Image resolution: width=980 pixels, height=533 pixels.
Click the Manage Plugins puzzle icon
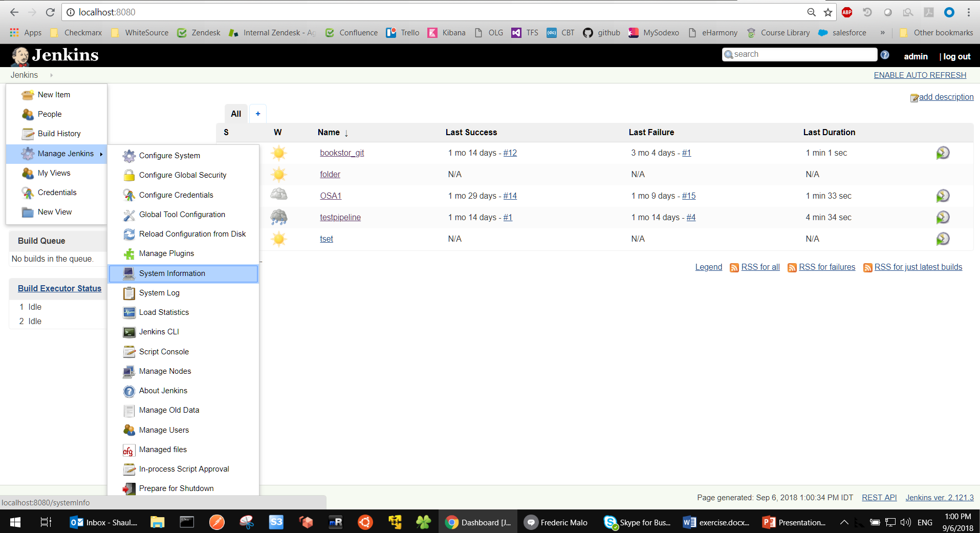[129, 253]
